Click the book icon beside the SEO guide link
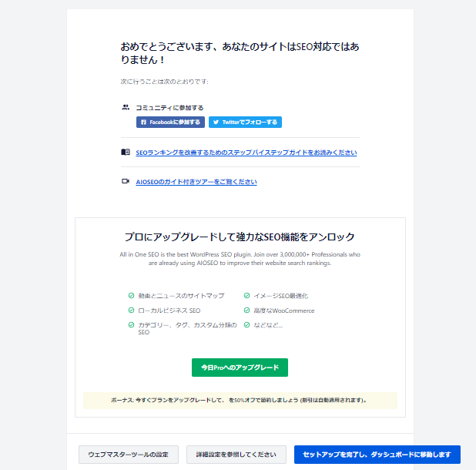The height and width of the screenshot is (470, 476). 126,153
